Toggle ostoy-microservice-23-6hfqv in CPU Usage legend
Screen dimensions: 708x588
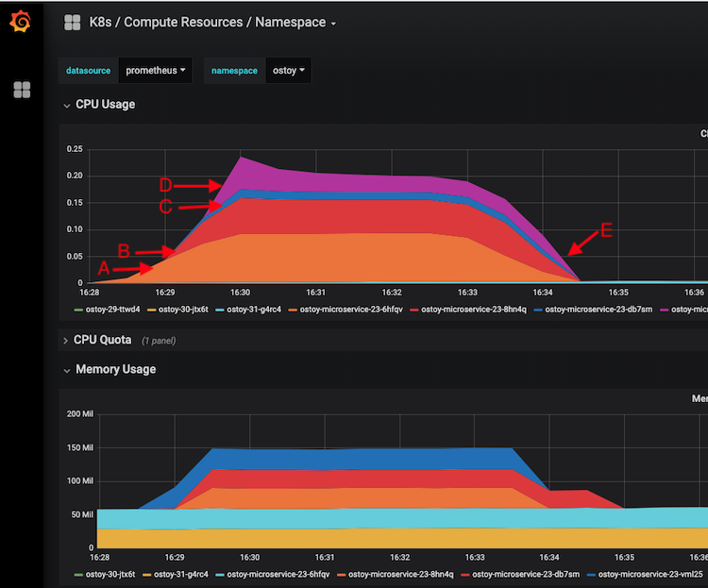[351, 310]
